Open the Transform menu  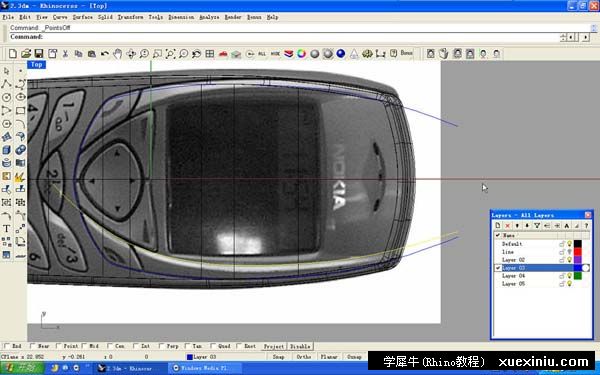tap(130, 17)
